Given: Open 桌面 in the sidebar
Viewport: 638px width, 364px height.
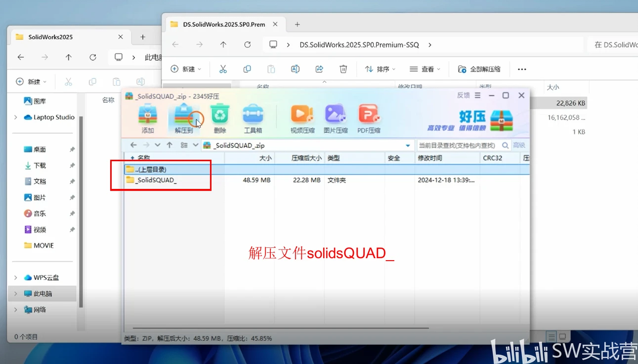Looking at the screenshot, I should pos(40,149).
